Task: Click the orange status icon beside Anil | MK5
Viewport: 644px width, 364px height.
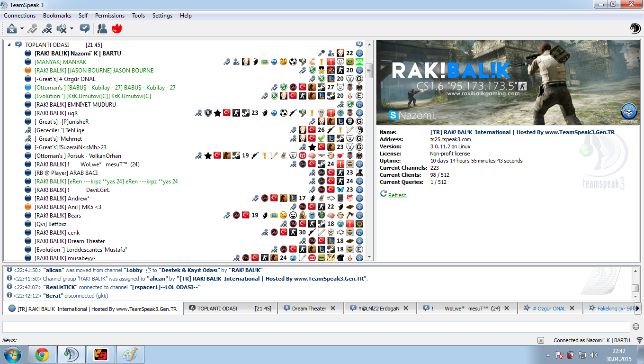Action: coord(28,207)
